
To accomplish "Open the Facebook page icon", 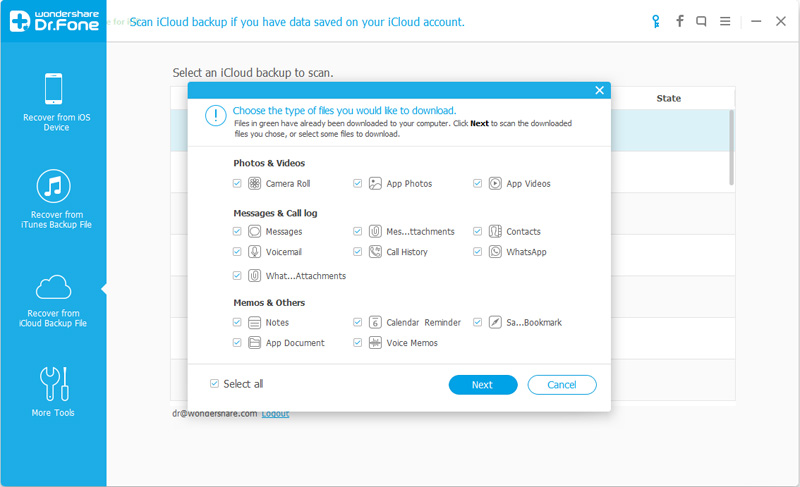I will click(x=680, y=21).
